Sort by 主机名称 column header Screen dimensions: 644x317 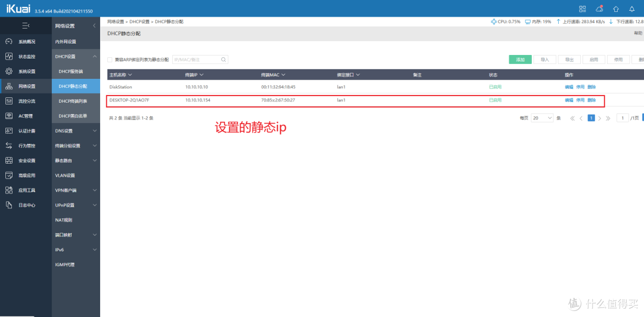[120, 75]
